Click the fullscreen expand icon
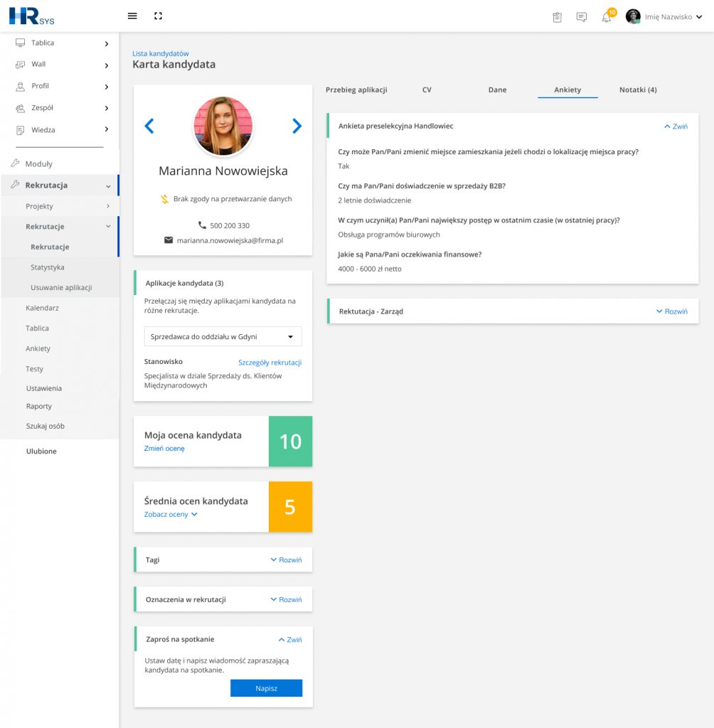 158,16
